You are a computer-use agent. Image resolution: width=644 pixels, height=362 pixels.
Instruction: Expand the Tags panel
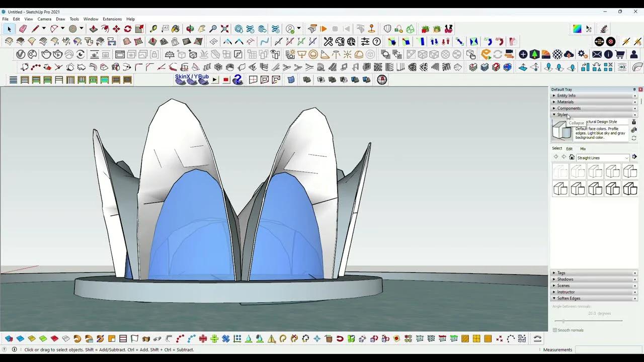561,273
